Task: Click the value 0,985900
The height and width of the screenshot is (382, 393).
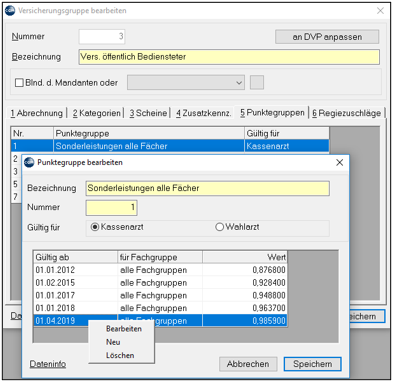Action: (x=269, y=321)
